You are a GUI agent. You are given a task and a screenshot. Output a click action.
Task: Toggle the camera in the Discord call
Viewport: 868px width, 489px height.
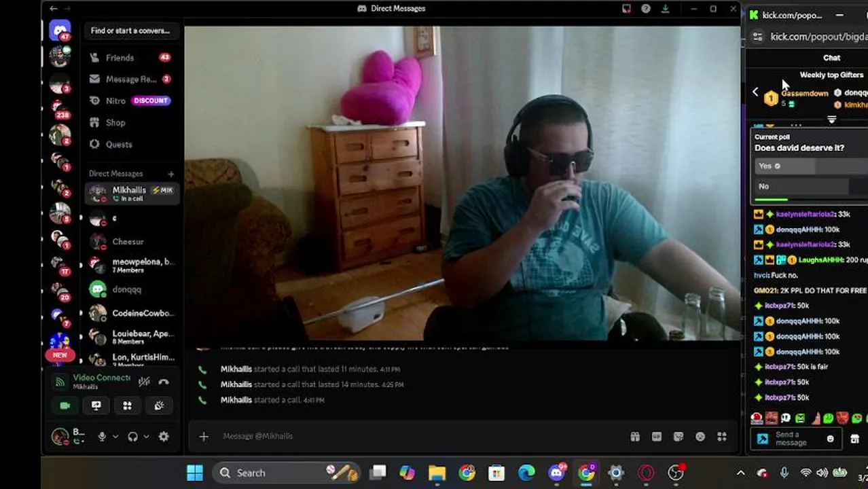pos(65,405)
